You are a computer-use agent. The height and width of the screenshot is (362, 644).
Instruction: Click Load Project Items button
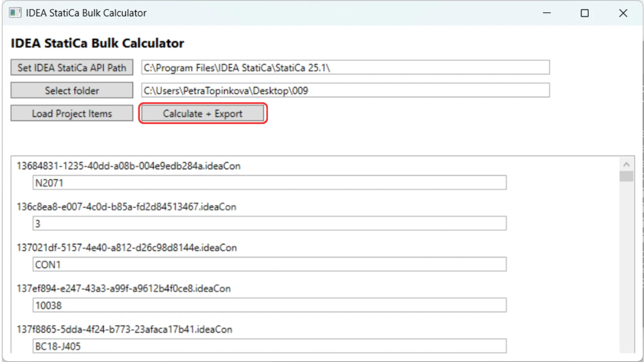pos(72,114)
